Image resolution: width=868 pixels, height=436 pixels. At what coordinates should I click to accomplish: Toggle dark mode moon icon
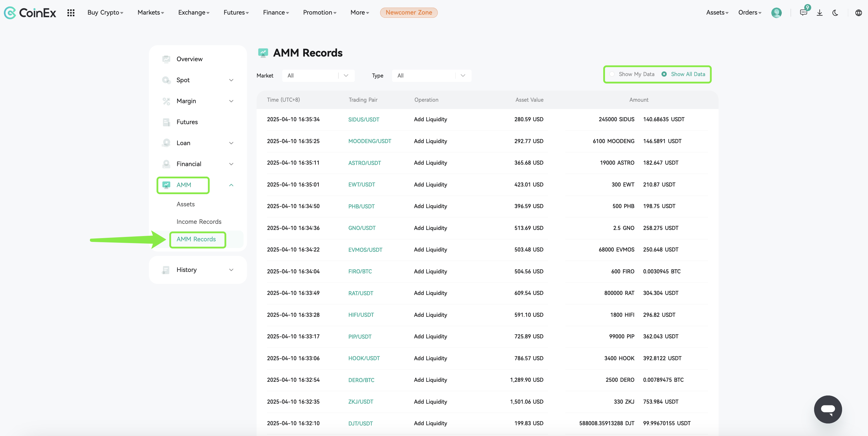click(x=835, y=13)
